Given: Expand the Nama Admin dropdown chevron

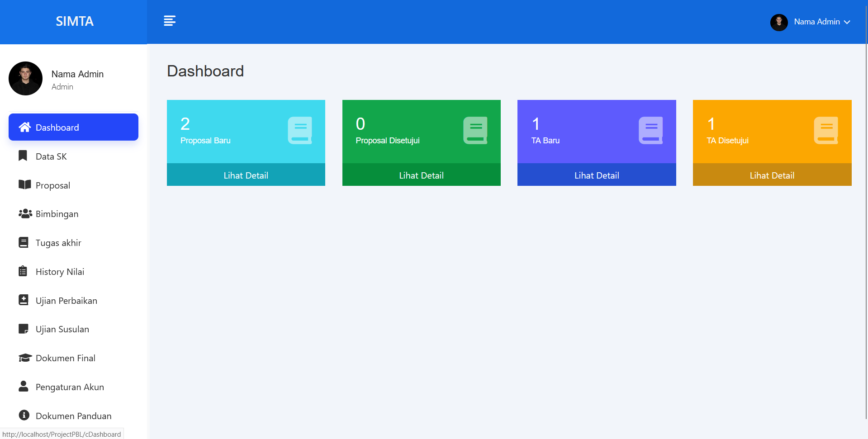Looking at the screenshot, I should click(x=847, y=22).
